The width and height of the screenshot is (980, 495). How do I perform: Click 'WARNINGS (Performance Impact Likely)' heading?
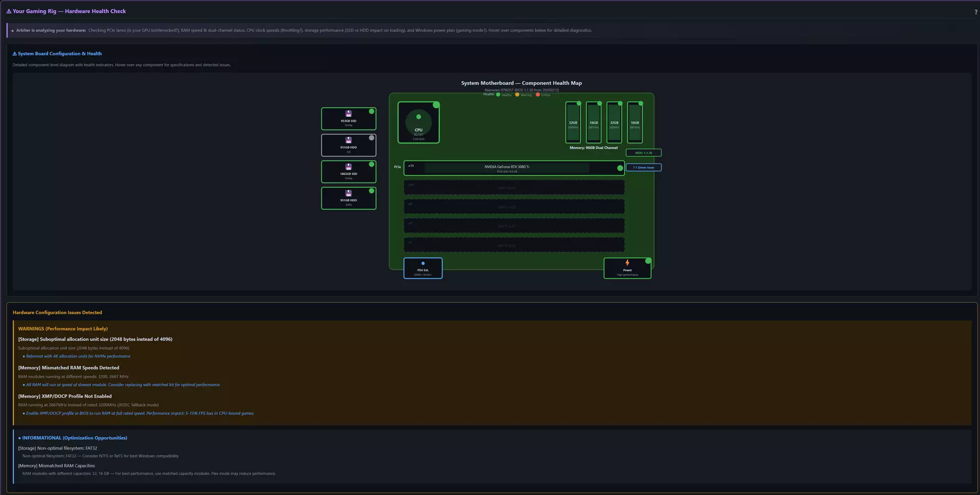[x=63, y=329]
